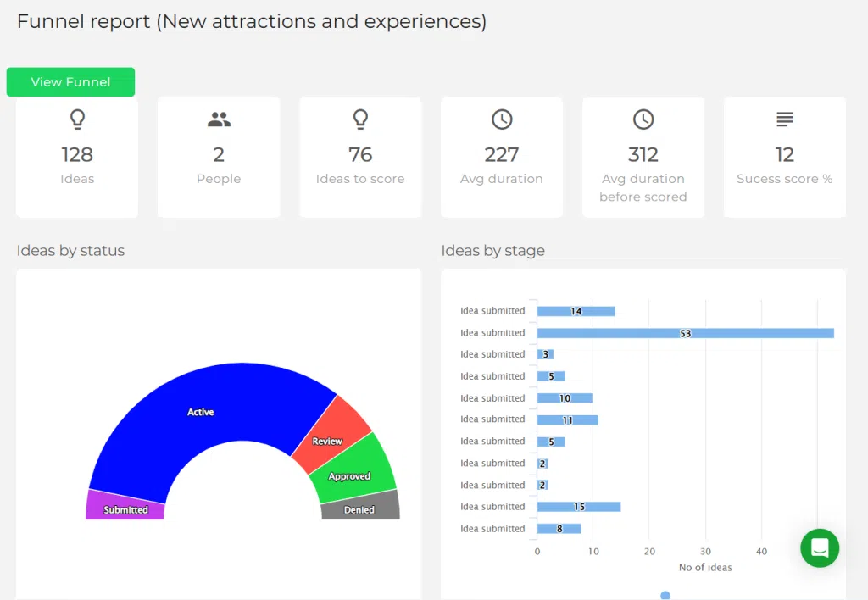Click the 20 tick label on the axis

649,552
